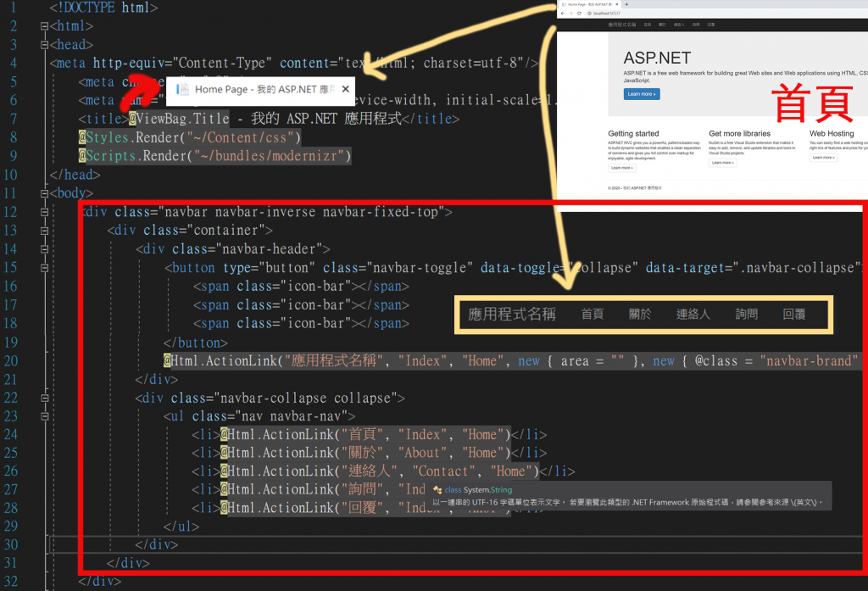
Task: Click the © 2020 footer text in the browser
Action: tap(634, 188)
